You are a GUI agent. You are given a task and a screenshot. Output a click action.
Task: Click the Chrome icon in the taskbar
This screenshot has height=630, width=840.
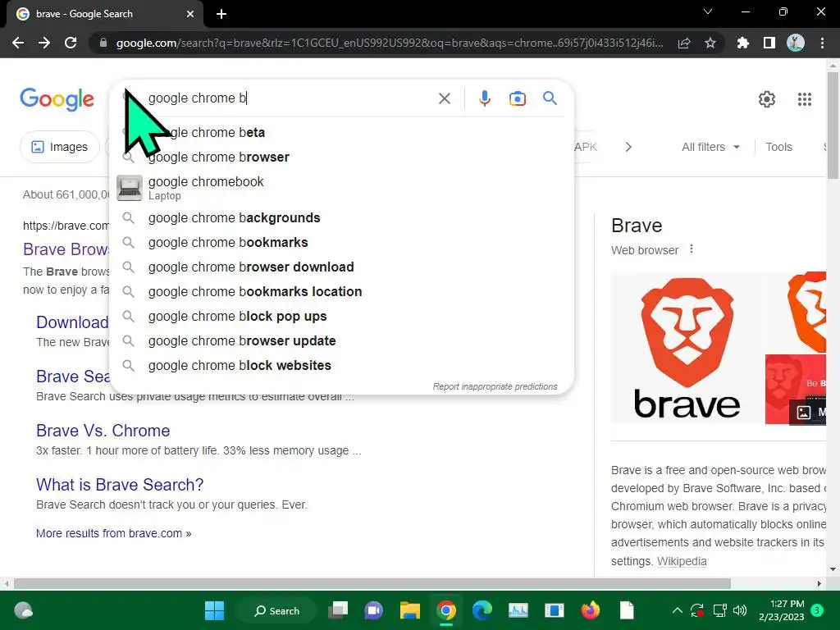445,610
